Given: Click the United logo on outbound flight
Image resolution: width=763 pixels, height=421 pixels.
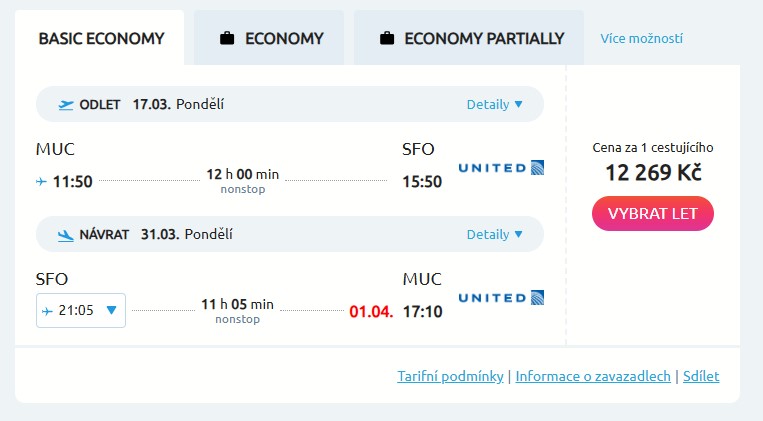Looking at the screenshot, I should (x=500, y=167).
